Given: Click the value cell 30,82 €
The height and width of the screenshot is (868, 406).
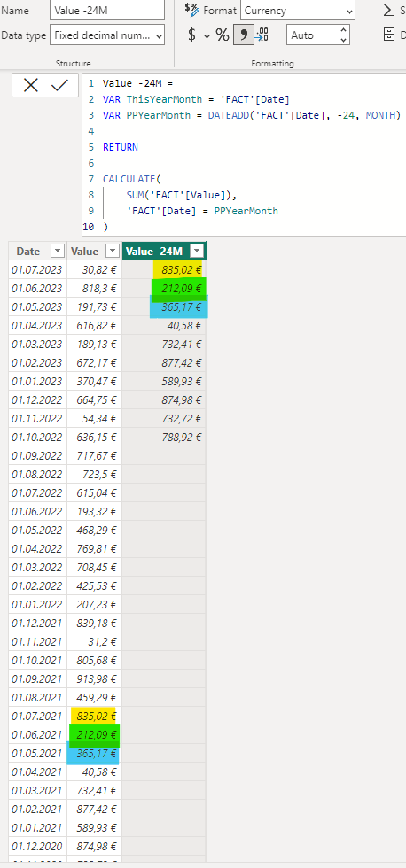Looking at the screenshot, I should pyautogui.click(x=95, y=270).
